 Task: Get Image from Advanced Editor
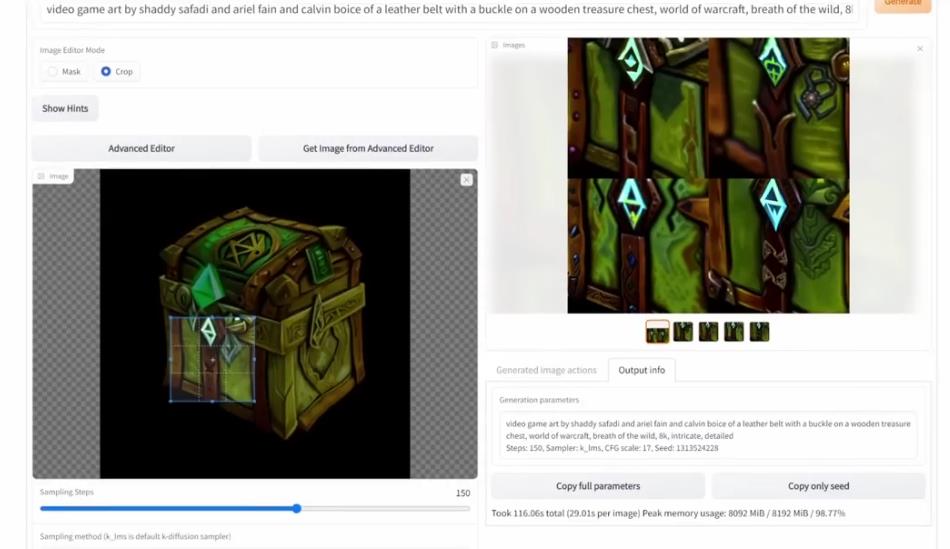(x=368, y=148)
